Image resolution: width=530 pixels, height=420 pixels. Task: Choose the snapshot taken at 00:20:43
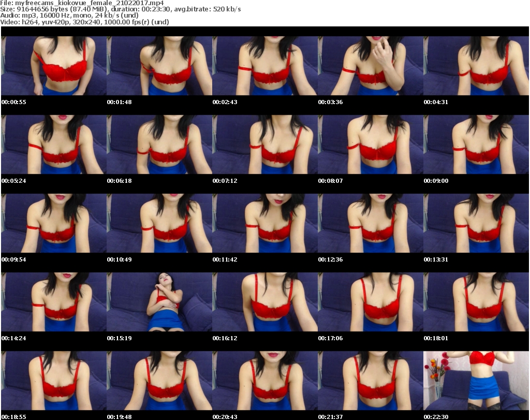(265, 381)
